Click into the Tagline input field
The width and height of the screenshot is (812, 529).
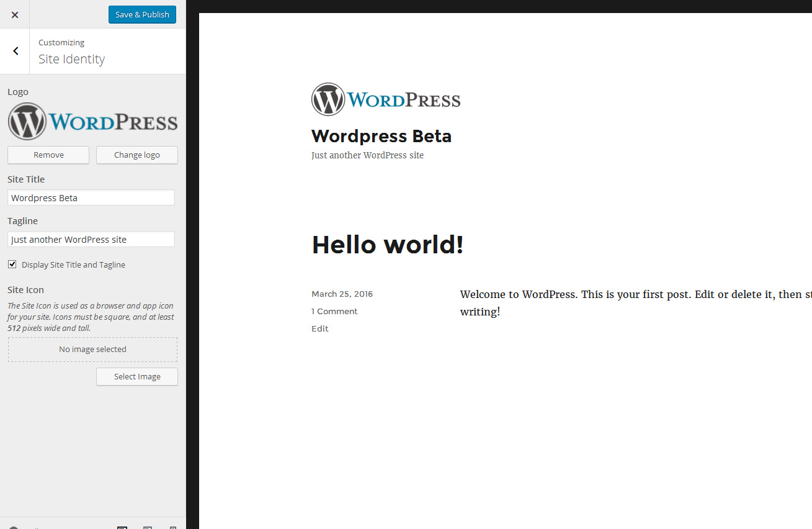pos(91,240)
